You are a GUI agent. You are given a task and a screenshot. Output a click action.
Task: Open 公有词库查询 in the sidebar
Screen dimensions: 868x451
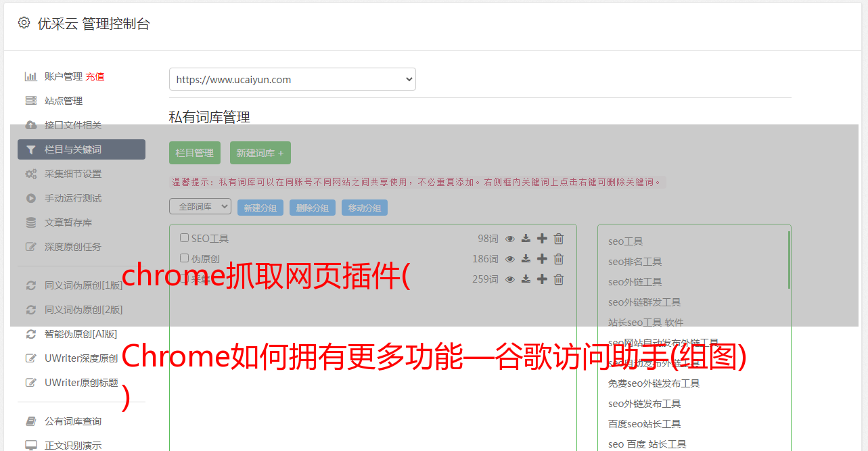[x=73, y=421]
